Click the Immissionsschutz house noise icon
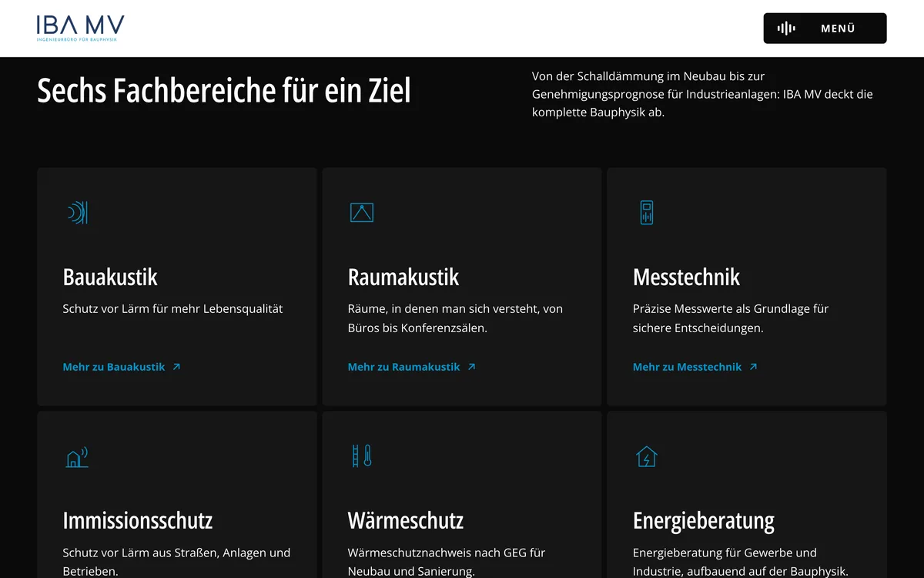The image size is (924, 578). (x=77, y=456)
